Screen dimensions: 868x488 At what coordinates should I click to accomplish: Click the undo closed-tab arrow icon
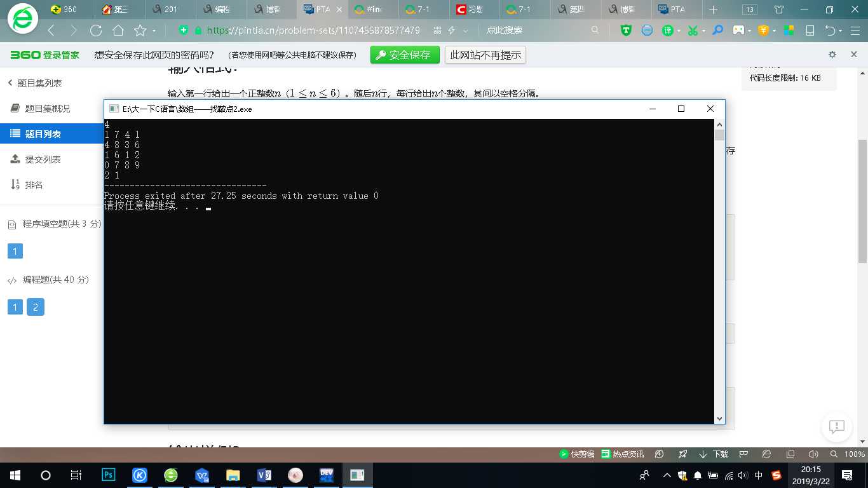click(830, 30)
